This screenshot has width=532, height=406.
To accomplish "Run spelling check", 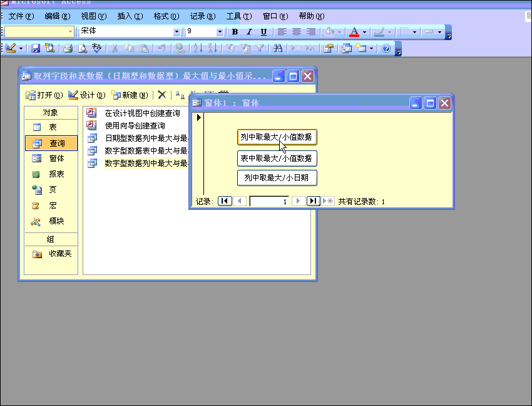I will [96, 49].
